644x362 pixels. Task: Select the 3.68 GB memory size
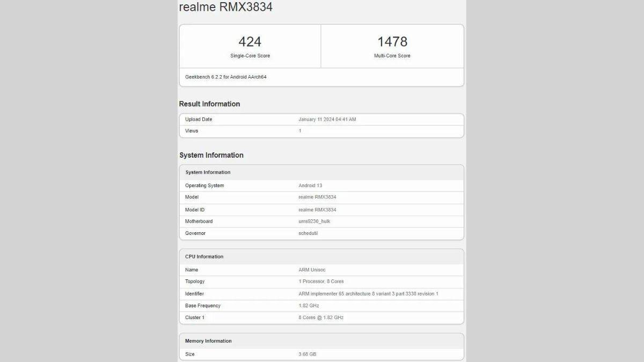[x=307, y=354]
